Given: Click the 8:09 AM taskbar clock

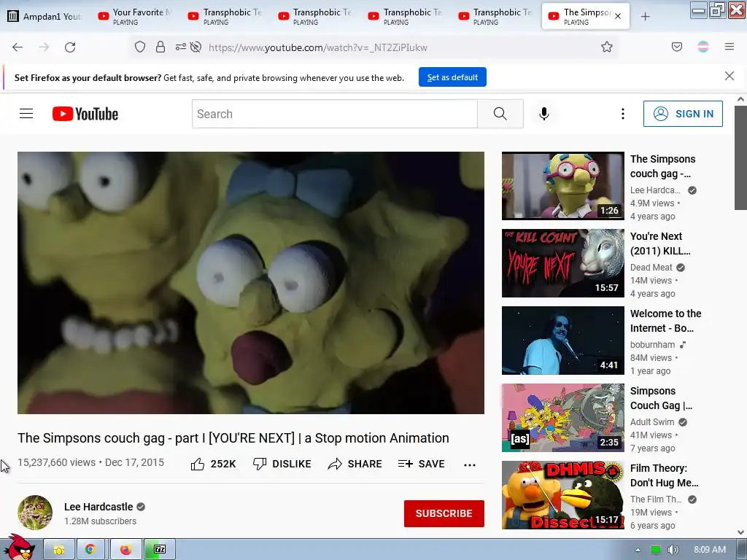Looking at the screenshot, I should (x=710, y=550).
